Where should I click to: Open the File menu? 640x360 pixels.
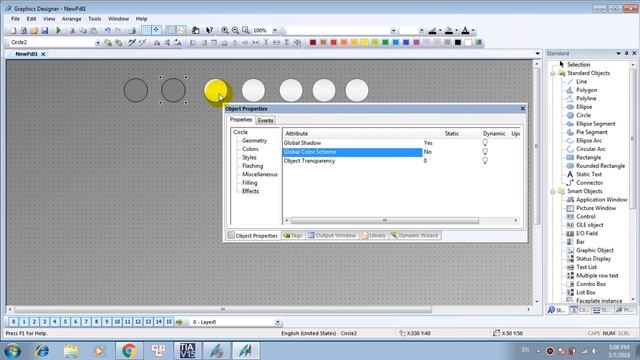(x=15, y=19)
